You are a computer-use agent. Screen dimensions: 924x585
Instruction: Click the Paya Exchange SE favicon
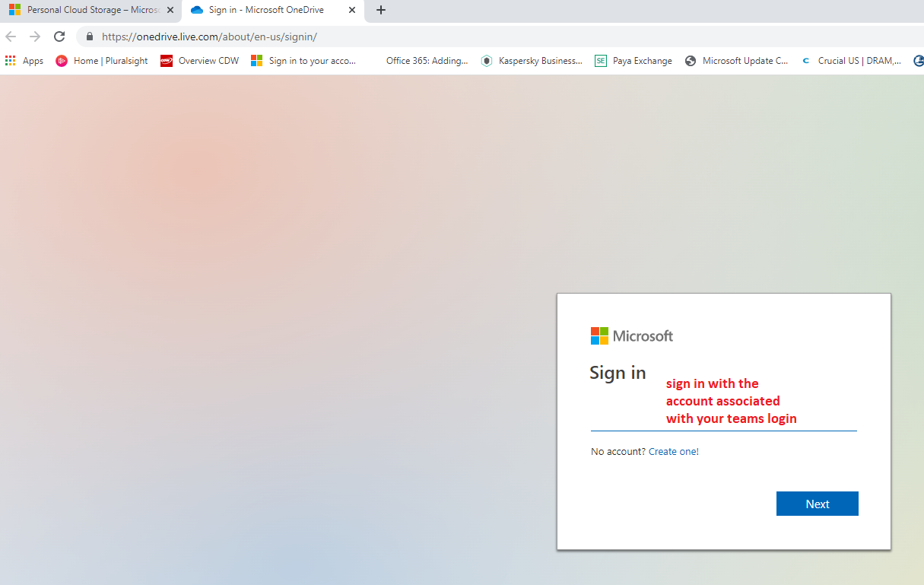(601, 61)
